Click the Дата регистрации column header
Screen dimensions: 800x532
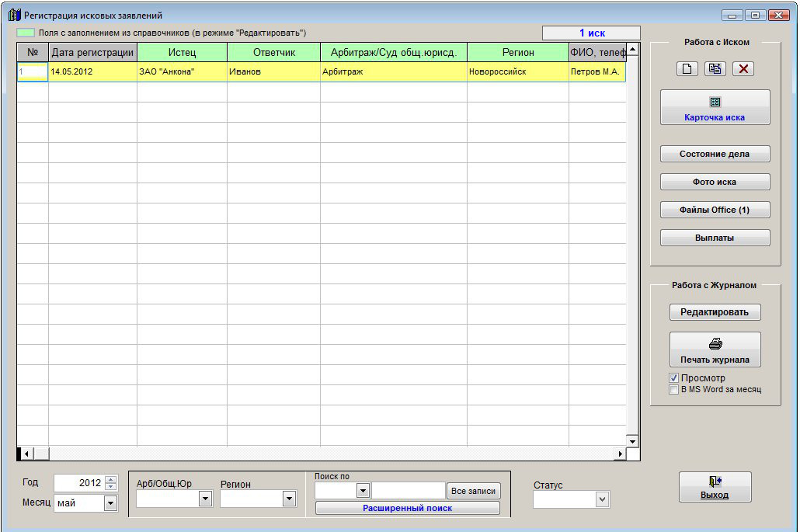point(92,53)
